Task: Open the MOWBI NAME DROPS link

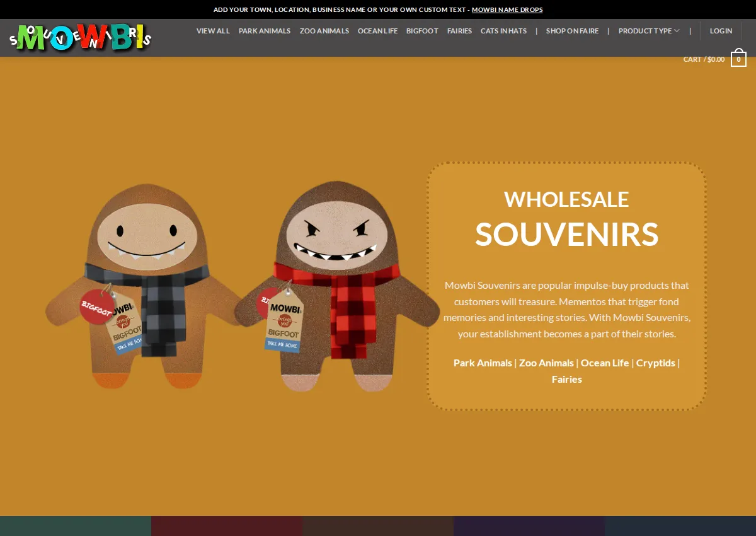Action: (x=507, y=9)
